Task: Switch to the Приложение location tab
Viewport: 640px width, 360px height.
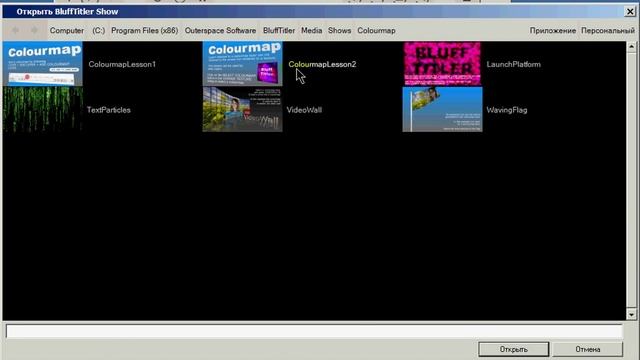Action: (x=553, y=31)
